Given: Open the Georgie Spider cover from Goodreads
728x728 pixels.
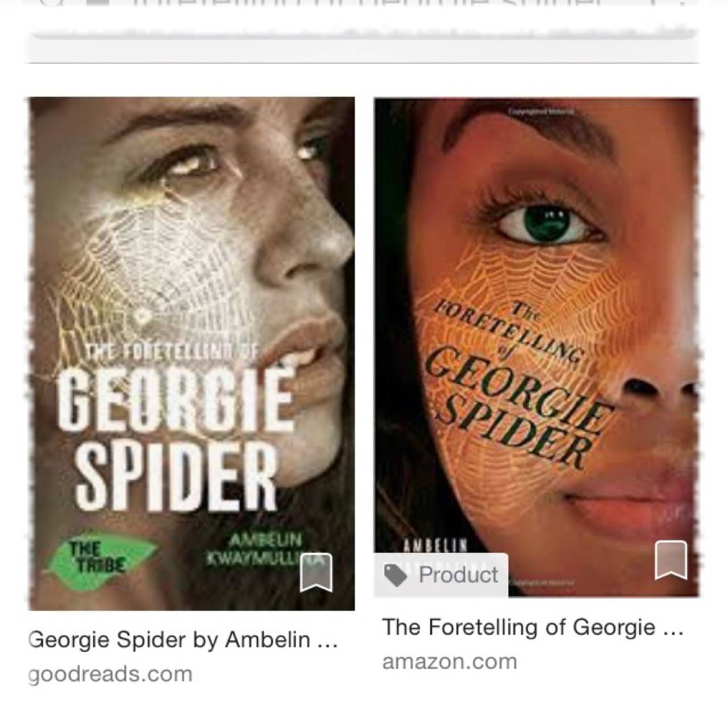Looking at the screenshot, I should 191,353.
